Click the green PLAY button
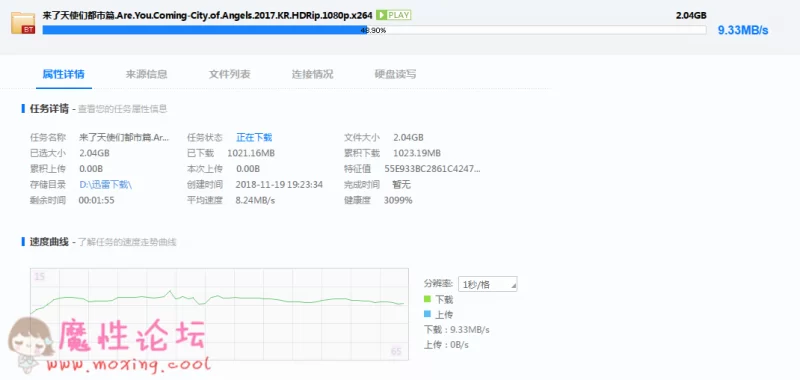Screen dimensions: 800x380 tap(393, 15)
